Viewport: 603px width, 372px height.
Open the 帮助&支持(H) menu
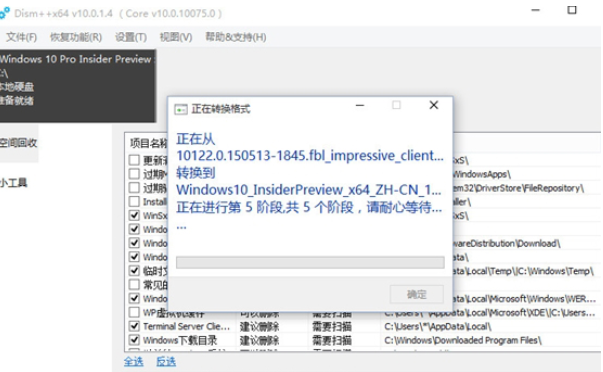click(x=235, y=37)
